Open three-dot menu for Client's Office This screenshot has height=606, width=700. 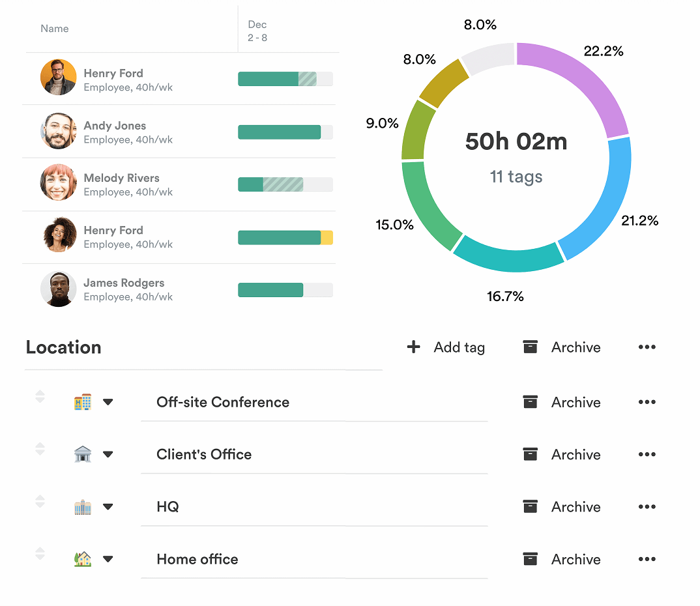[x=647, y=455]
